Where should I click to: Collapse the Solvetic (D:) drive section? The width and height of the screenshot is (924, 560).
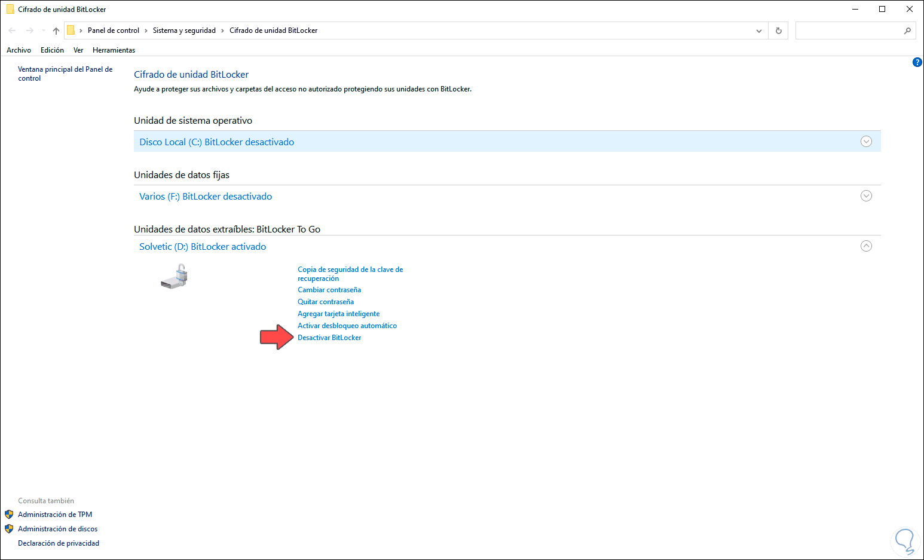click(x=866, y=246)
